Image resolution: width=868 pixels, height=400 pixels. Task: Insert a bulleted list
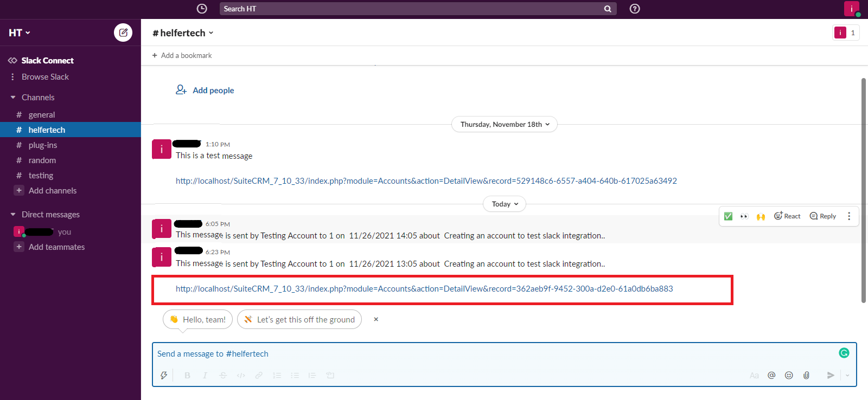(295, 375)
